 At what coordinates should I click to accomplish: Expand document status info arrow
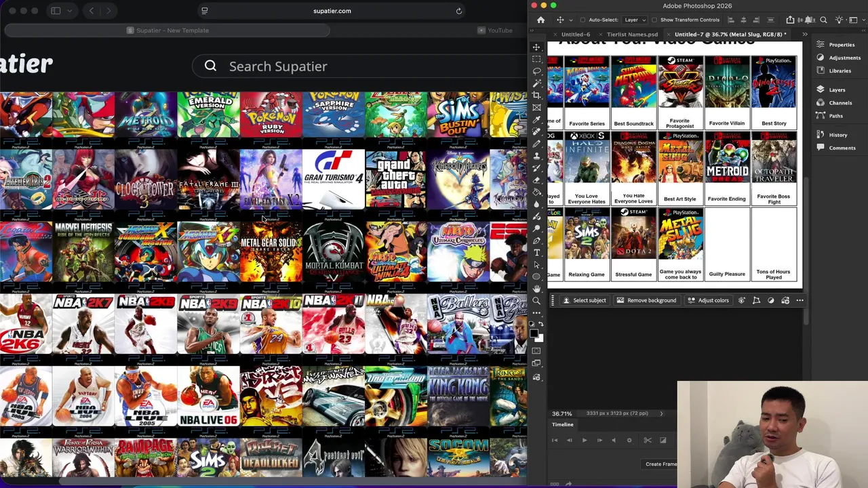[661, 413]
